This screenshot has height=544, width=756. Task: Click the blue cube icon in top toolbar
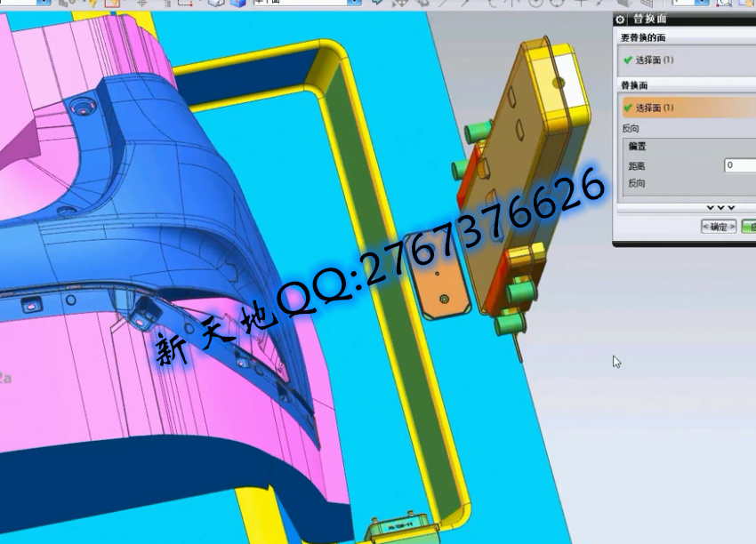pyautogui.click(x=237, y=3)
